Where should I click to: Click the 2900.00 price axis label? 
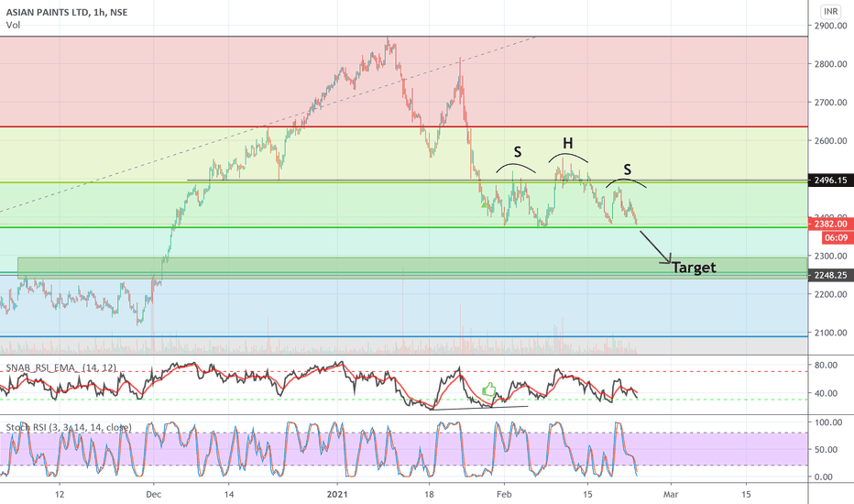pyautogui.click(x=830, y=26)
